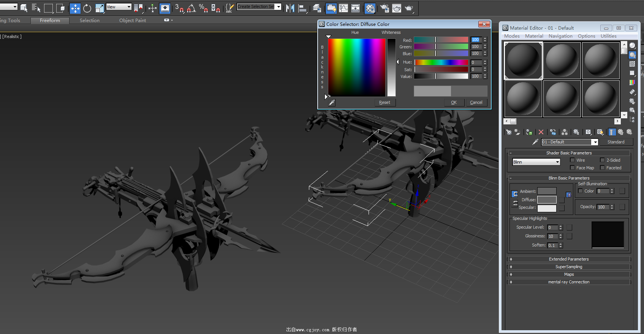Click OK in the Color Selector

[x=454, y=102]
